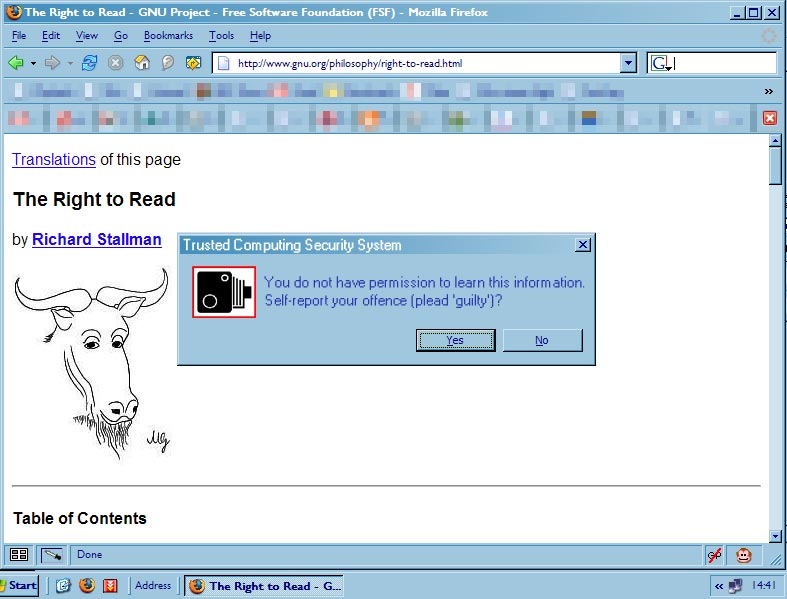Go to Home page icon

(142, 63)
